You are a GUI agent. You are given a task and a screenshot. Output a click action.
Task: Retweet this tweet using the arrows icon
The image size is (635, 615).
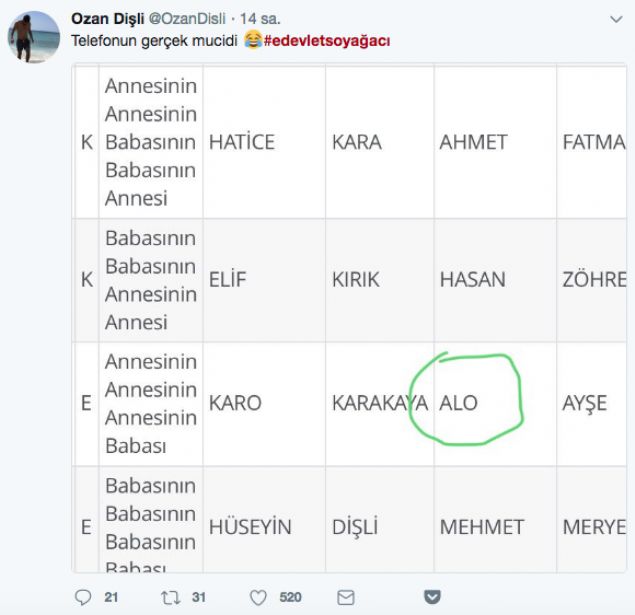169,597
